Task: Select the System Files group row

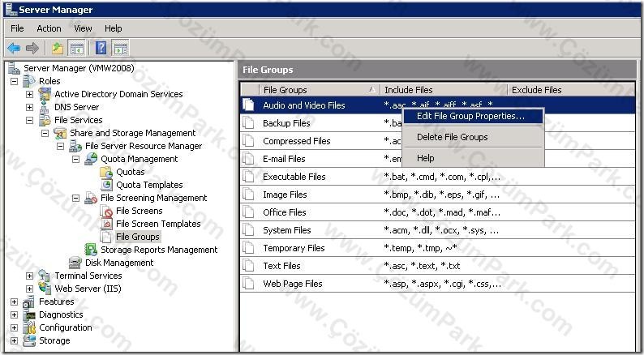Action: coord(437,230)
